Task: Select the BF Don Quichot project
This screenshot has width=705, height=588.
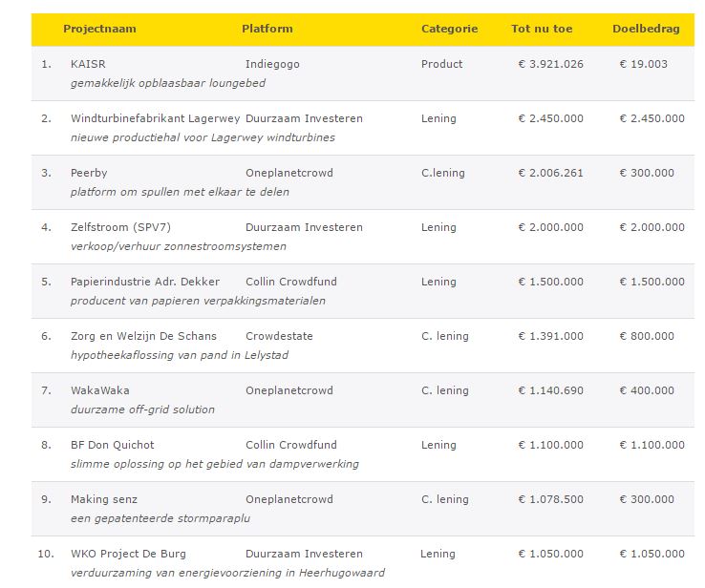Action: [112, 445]
